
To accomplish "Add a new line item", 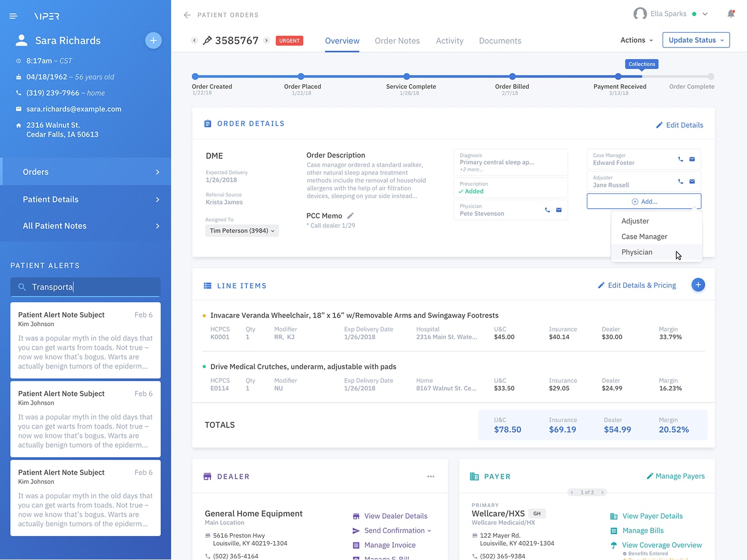I will point(698,285).
